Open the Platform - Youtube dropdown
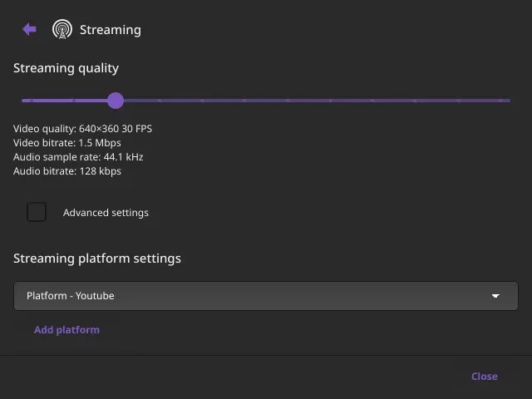This screenshot has width=532, height=399. coord(266,296)
